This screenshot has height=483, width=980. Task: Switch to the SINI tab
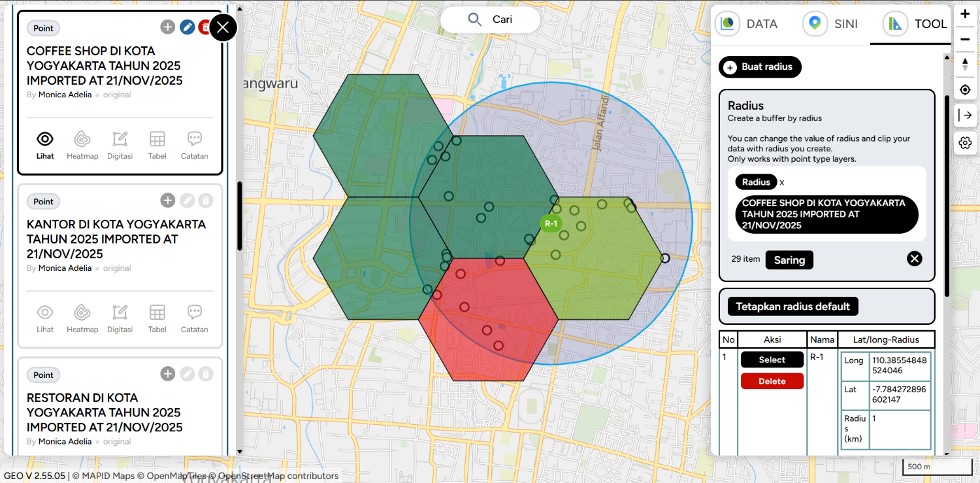point(831,24)
